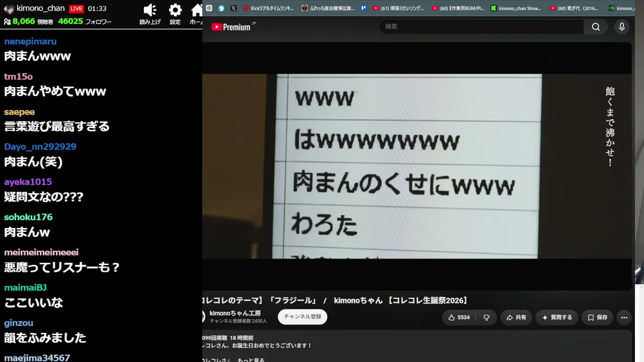The width and height of the screenshot is (644, 362).
Task: Switch to the (61) 頑張りたいソング tab
Action: (x=398, y=8)
